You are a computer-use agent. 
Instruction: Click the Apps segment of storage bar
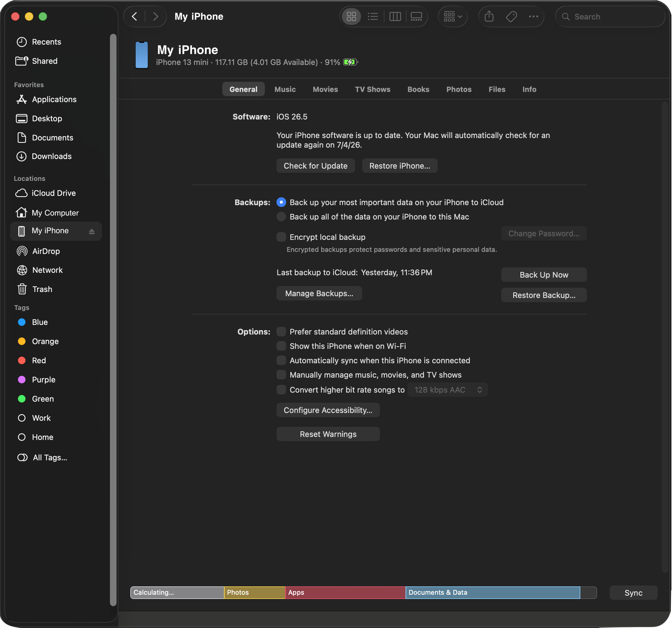345,593
